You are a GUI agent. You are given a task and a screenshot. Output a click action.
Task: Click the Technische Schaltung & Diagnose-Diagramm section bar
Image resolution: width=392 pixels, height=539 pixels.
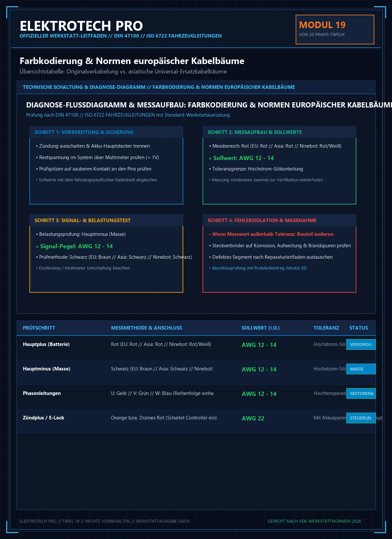point(196,87)
